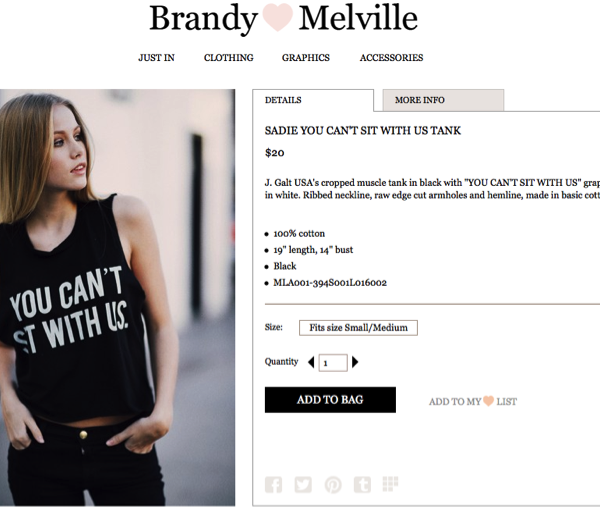Click the pink heart in Brandy Melville logo
This screenshot has height=513, width=600.
[278, 17]
